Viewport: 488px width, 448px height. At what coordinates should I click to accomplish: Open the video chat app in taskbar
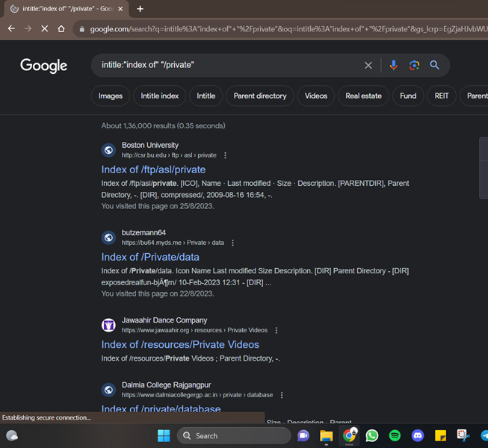point(303,435)
